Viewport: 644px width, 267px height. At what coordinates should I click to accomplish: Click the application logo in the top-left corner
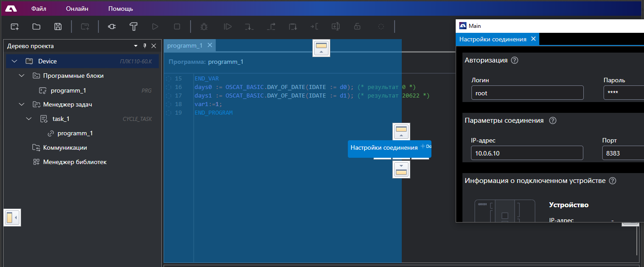coord(11,9)
